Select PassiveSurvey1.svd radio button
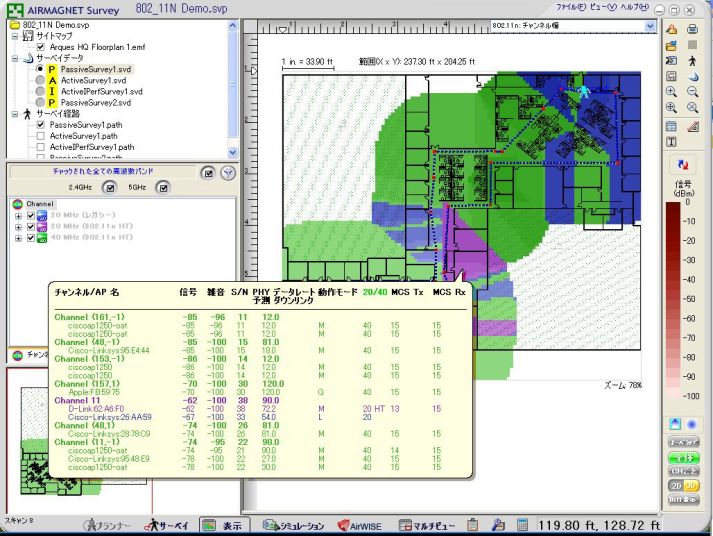This screenshot has width=713, height=536. tap(40, 69)
